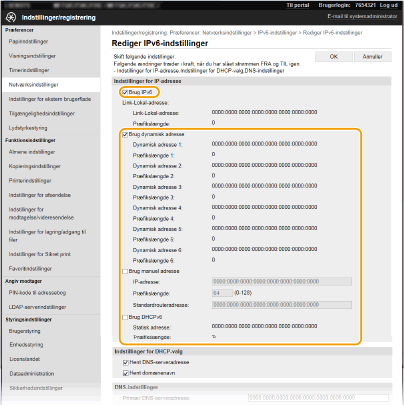Click the Annuller button
Screen dimensions: 404x405
(373, 57)
